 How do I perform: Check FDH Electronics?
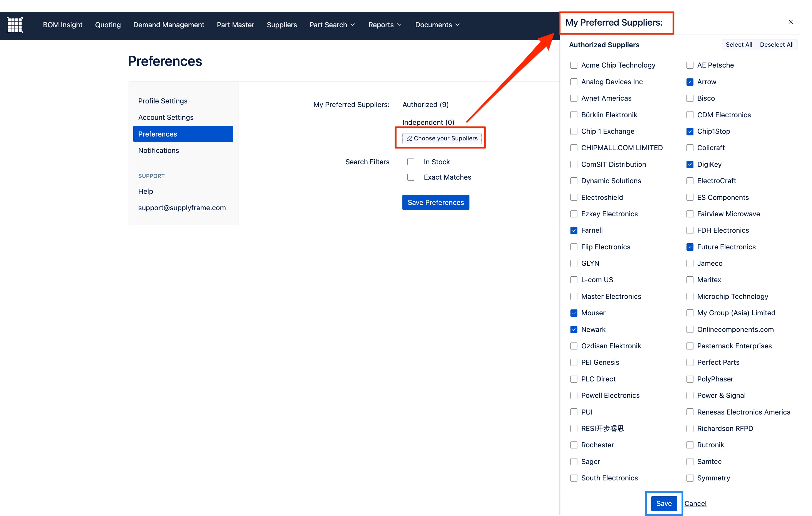pyautogui.click(x=690, y=230)
